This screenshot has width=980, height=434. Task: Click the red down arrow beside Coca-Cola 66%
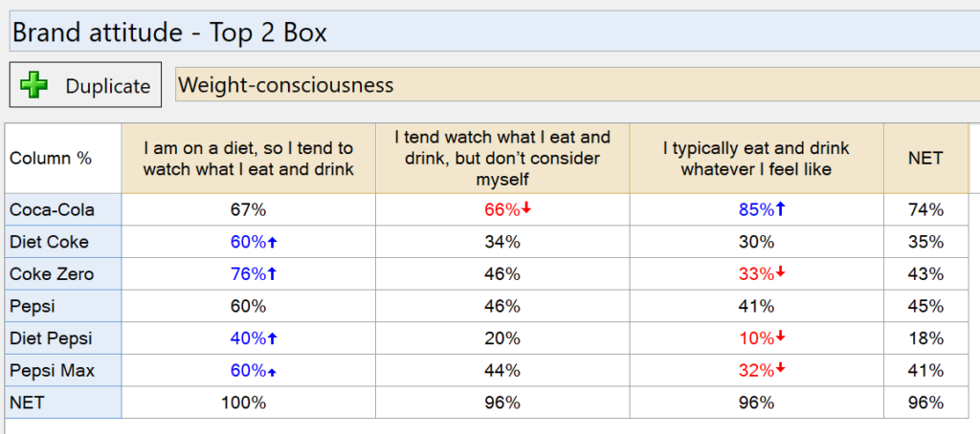(x=526, y=209)
